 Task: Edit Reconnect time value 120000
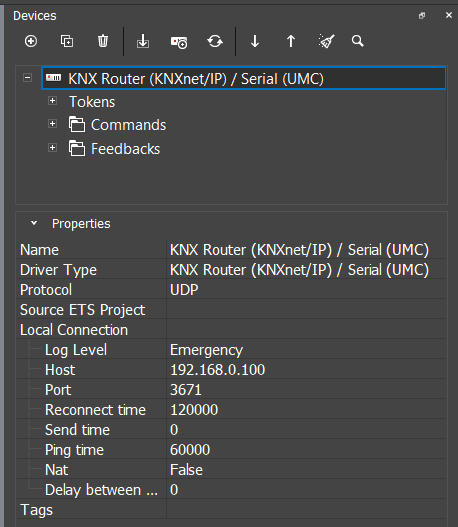point(306,410)
